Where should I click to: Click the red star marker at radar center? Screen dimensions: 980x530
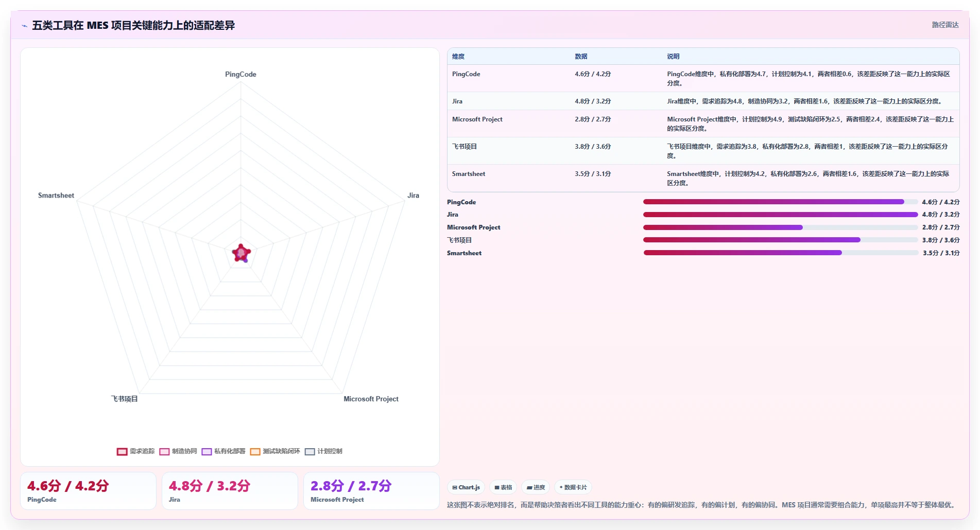241,253
